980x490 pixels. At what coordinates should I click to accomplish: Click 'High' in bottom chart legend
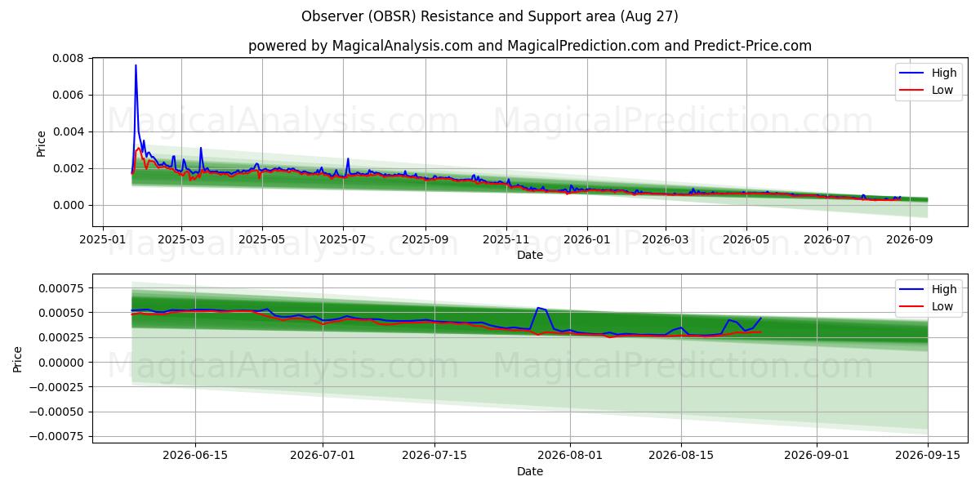944,289
